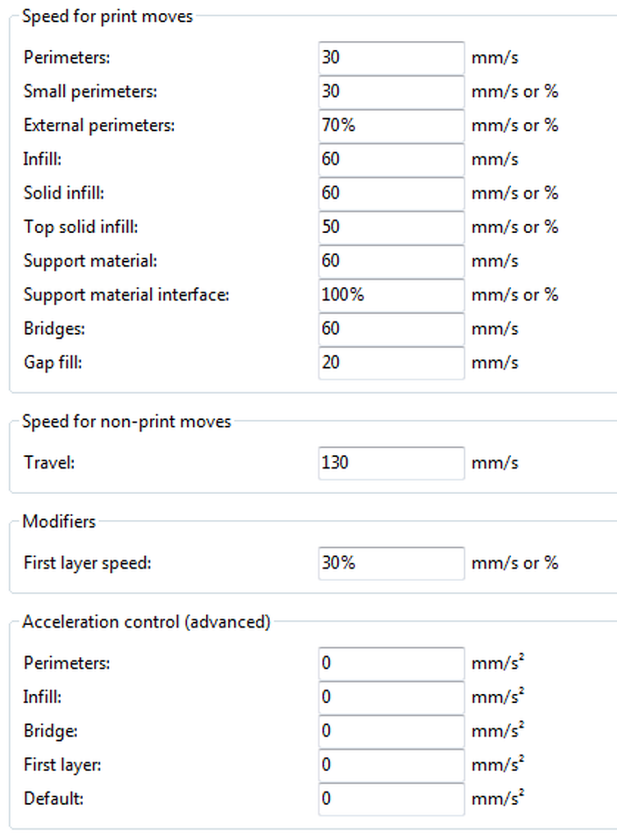Click the First layer acceleration field
This screenshot has height=840, width=617.
[x=391, y=765]
